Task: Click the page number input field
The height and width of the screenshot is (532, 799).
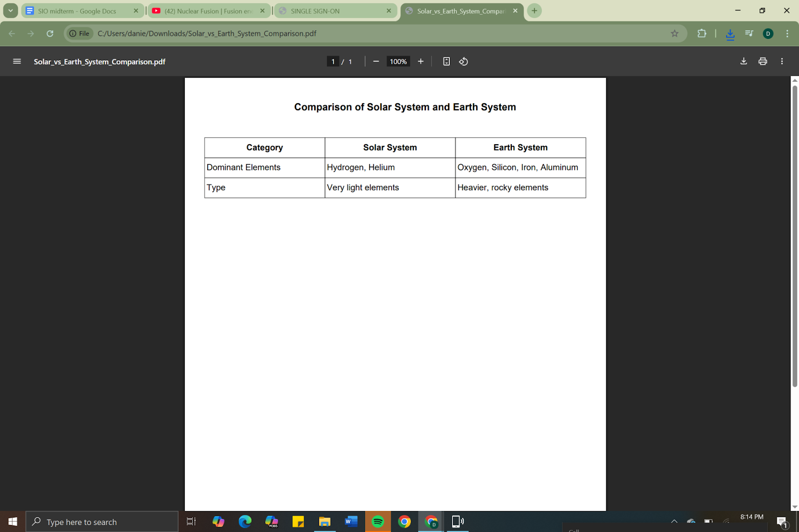Action: [333, 61]
